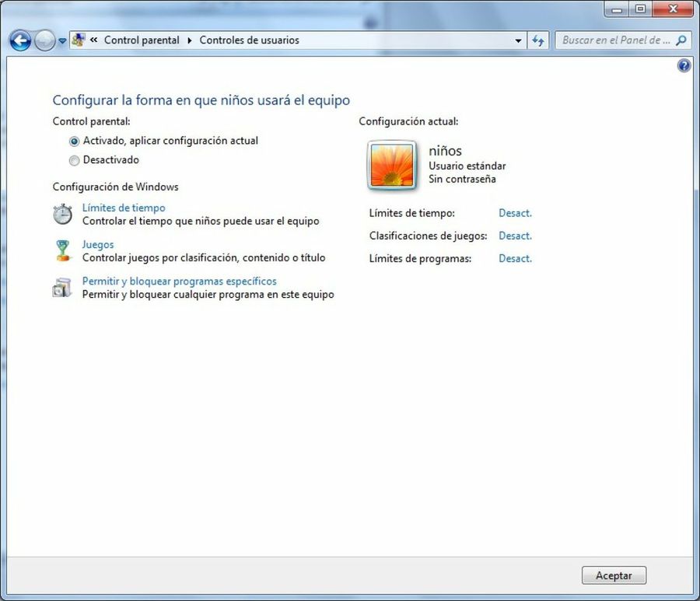Expand the arrow after 'Control parental' breadcrumb

(x=190, y=40)
